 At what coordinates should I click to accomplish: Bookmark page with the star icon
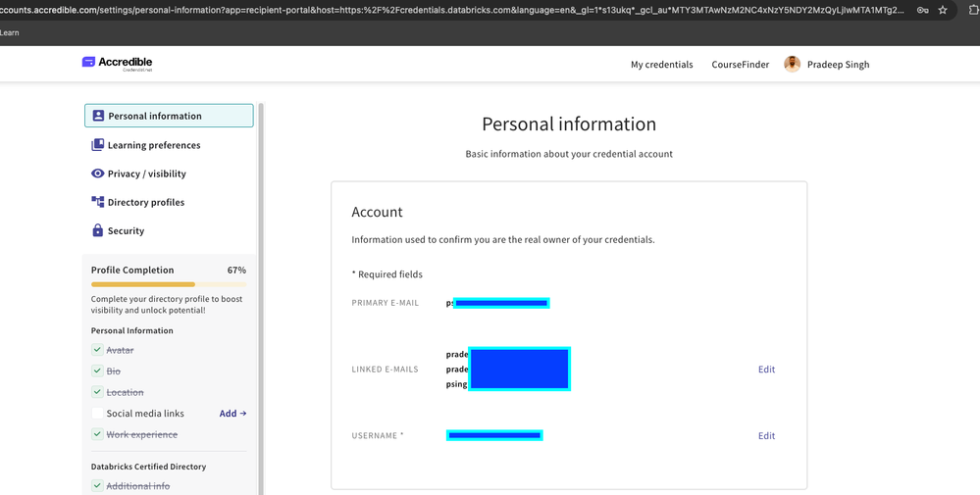(943, 10)
